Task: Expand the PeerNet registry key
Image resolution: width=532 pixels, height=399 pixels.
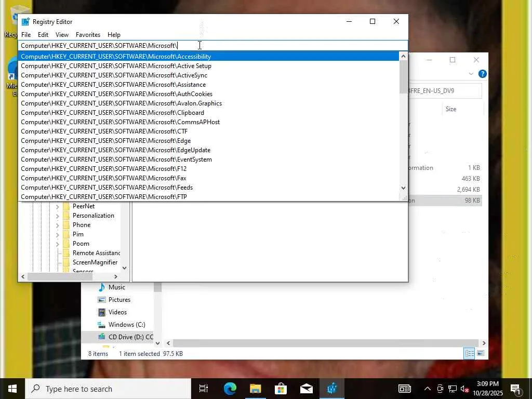Action: click(57, 206)
